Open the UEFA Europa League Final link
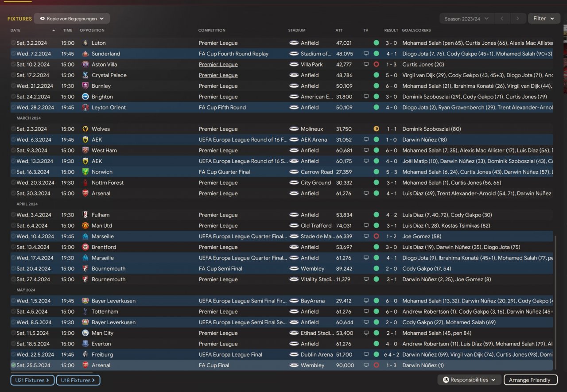The image size is (567, 392). pos(230,355)
